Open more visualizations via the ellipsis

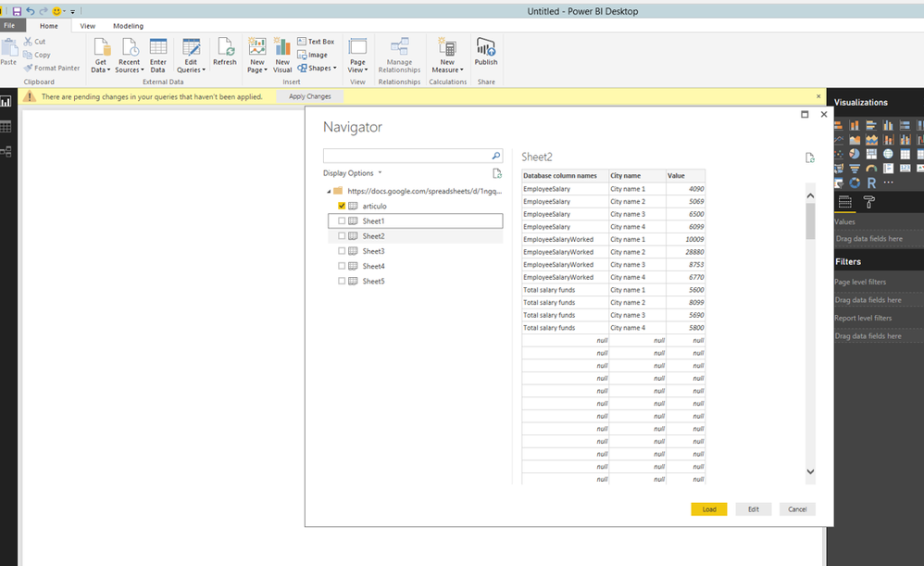click(888, 182)
